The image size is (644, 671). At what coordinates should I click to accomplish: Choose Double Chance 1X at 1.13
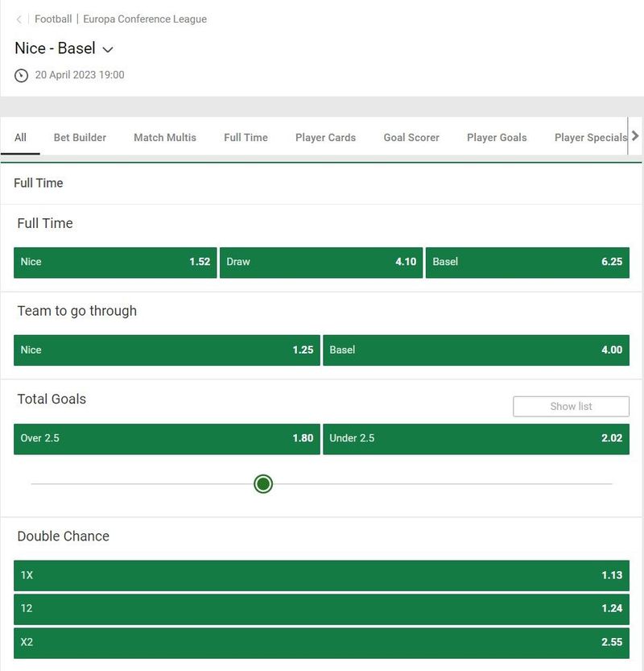(x=321, y=576)
